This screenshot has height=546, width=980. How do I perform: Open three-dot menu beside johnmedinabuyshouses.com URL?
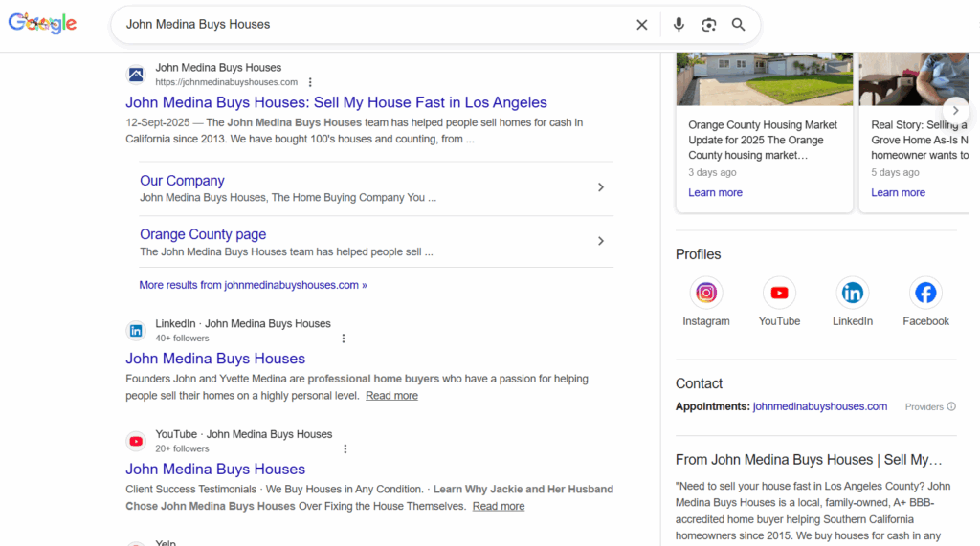pos(310,82)
